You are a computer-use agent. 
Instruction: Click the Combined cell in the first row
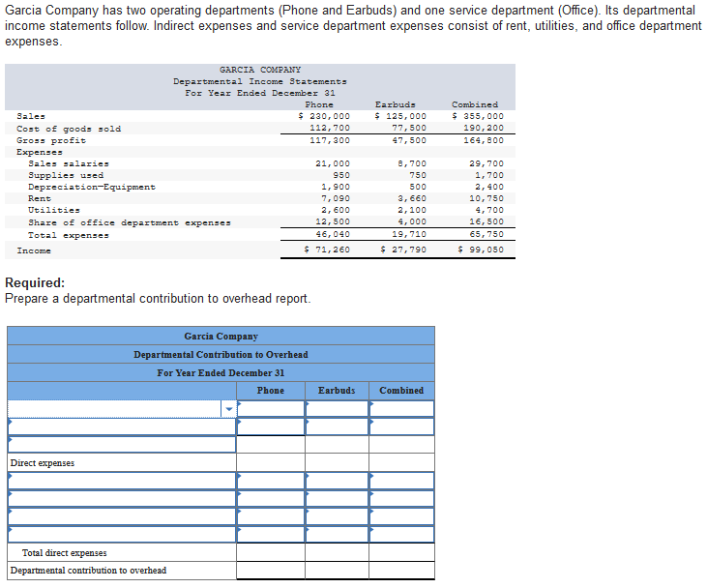401,409
